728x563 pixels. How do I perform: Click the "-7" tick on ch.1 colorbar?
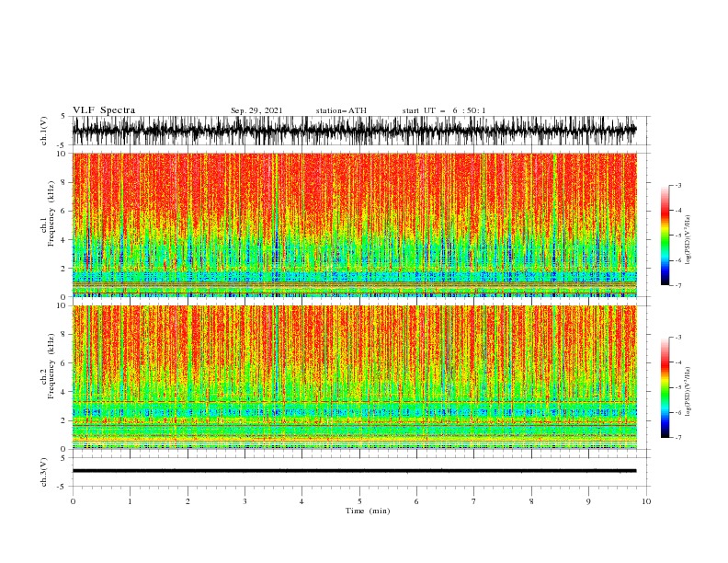(677, 285)
